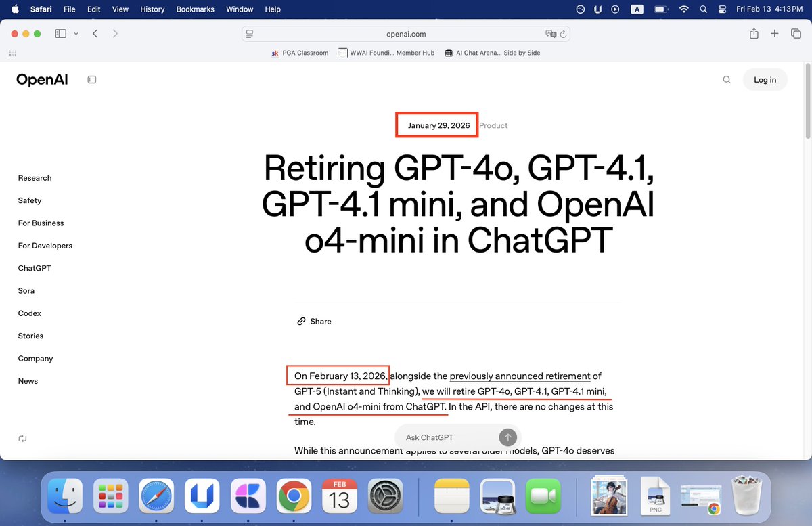Submit with the Ask ChatGPT arrow button
812x526 pixels.
(507, 437)
